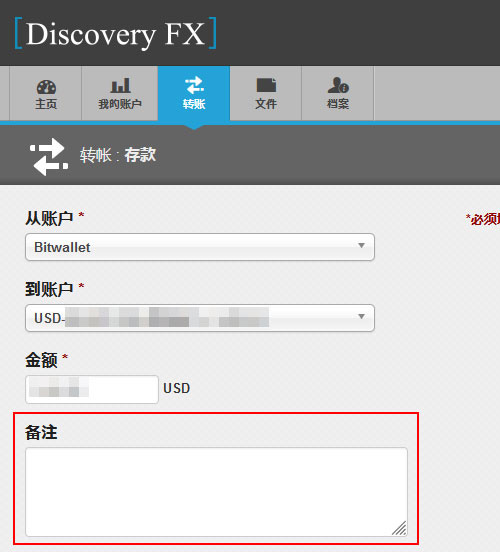Click the 金额 amount input field
500x552 pixels.
(92, 389)
